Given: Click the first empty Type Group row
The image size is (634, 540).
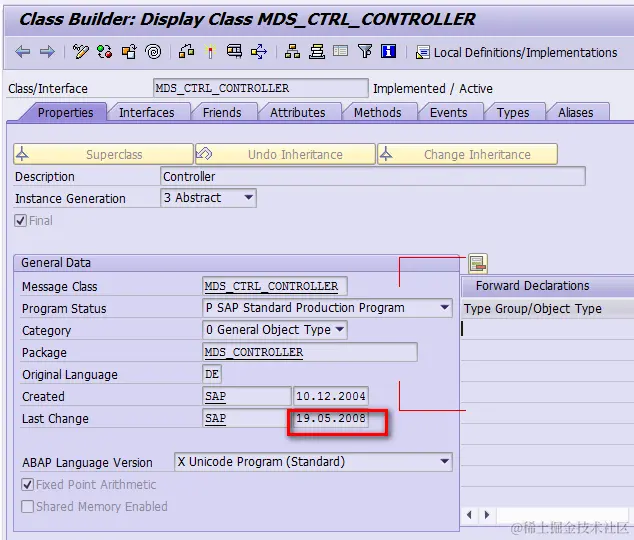Looking at the screenshot, I should (547, 329).
